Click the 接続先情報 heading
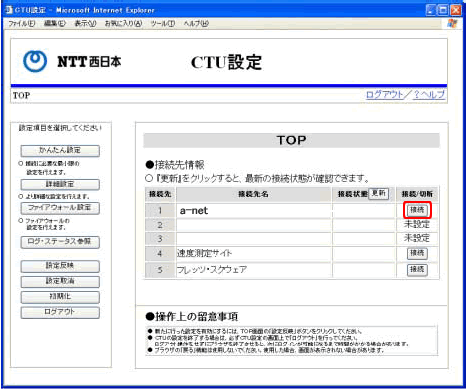This screenshot has height=390, width=466. tap(175, 165)
